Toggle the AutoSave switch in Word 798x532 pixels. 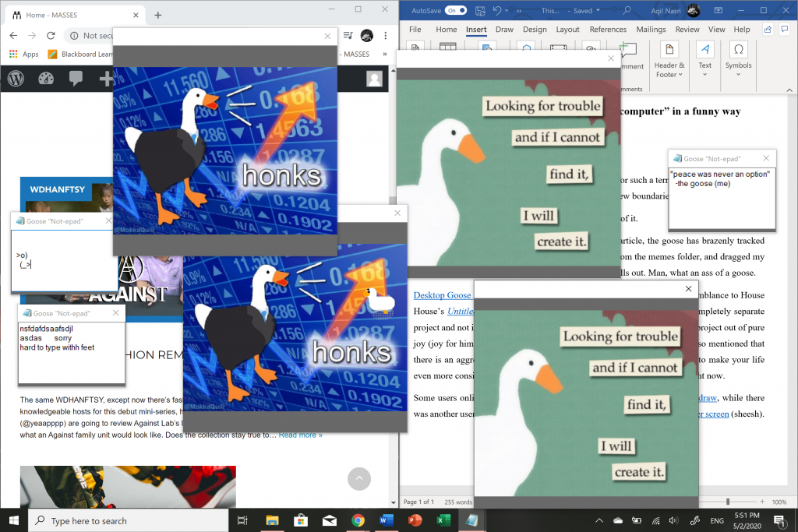[x=456, y=10]
